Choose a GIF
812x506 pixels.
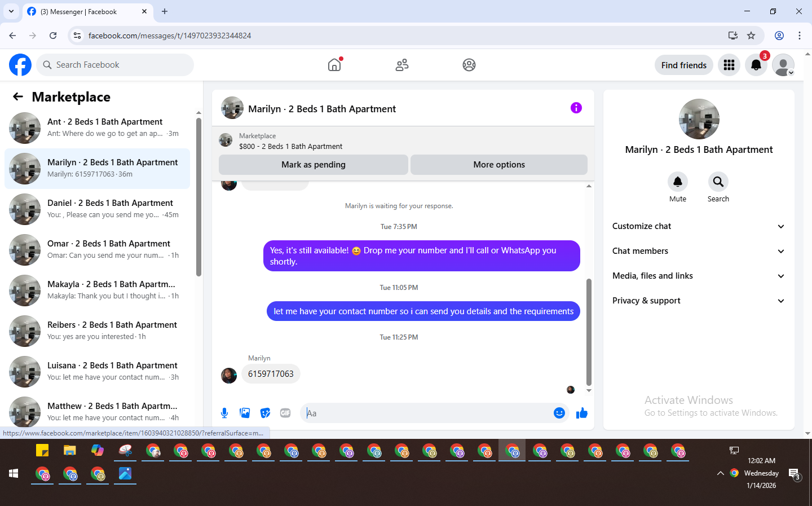point(285,413)
